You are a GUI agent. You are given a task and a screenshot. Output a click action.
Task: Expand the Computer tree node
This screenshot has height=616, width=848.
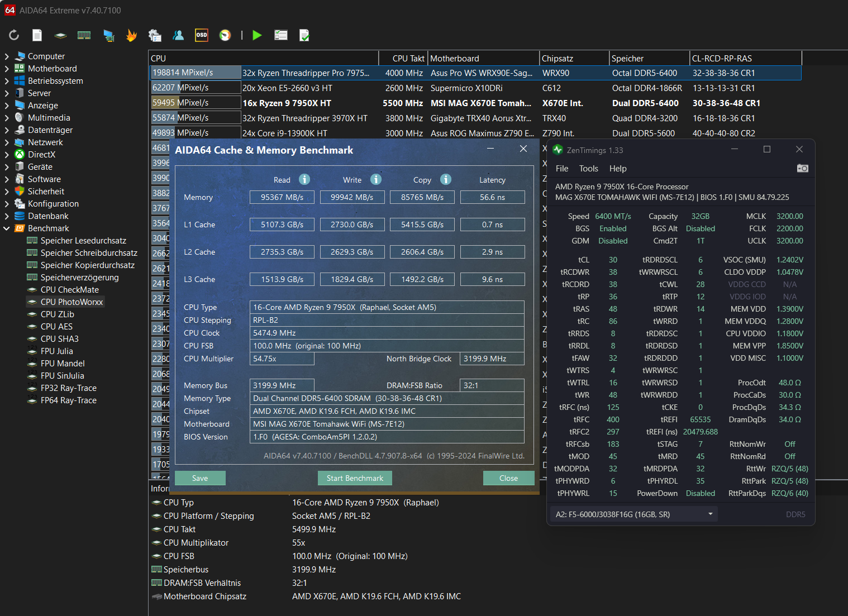tap(7, 56)
